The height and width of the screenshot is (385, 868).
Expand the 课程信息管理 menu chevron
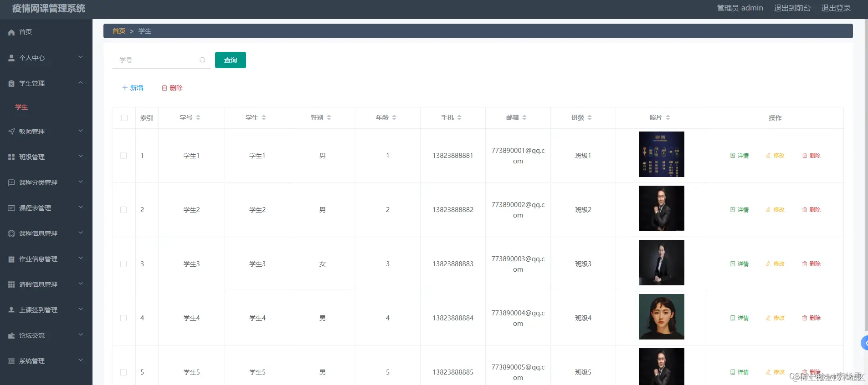81,233
